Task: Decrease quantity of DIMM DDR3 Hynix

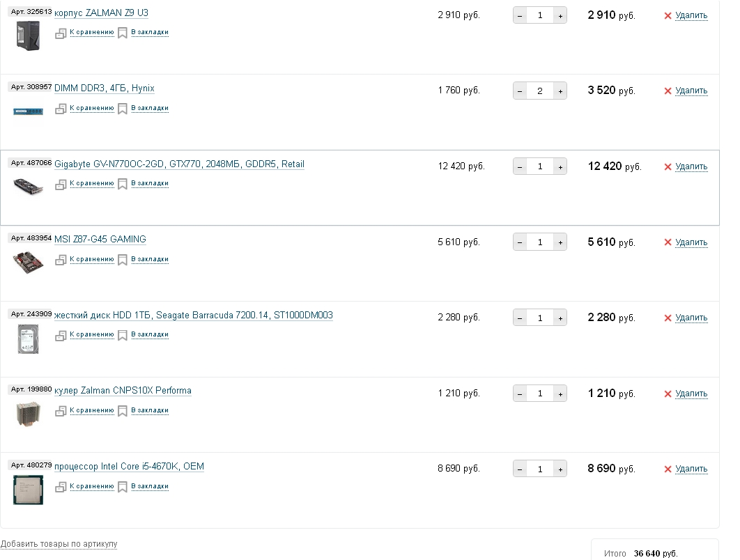Action: click(x=520, y=91)
